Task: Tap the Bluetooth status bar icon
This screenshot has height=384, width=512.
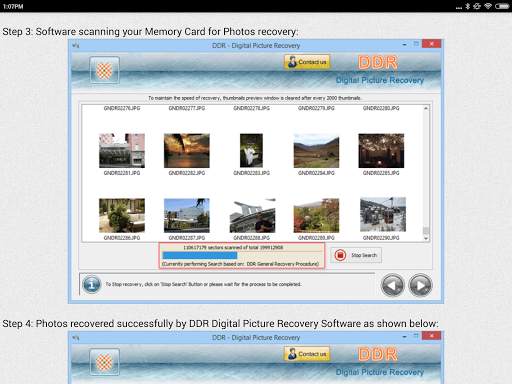Action: (x=467, y=6)
